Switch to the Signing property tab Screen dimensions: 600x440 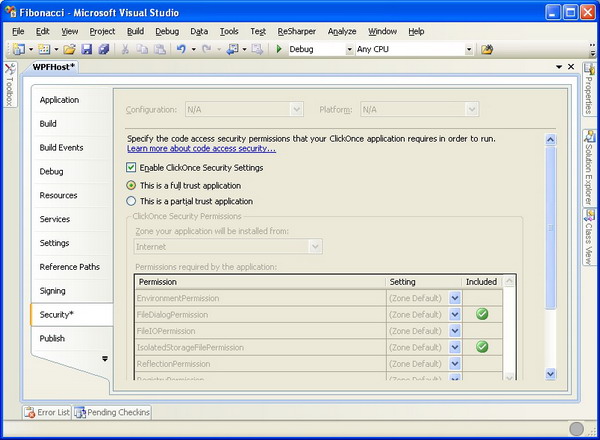click(72, 291)
